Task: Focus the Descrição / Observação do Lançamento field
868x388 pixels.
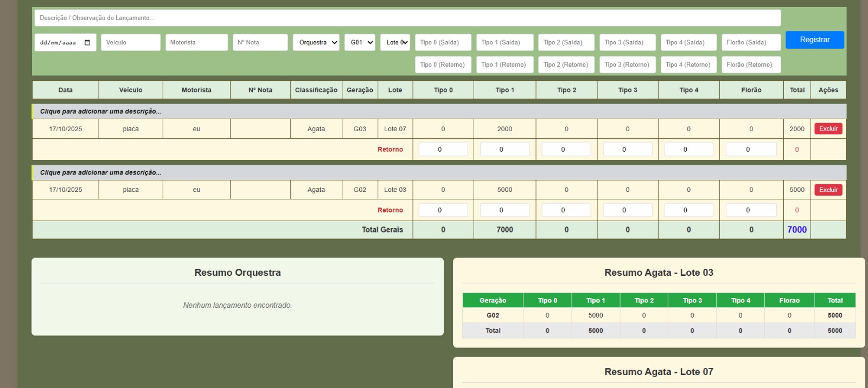Action: pyautogui.click(x=407, y=18)
